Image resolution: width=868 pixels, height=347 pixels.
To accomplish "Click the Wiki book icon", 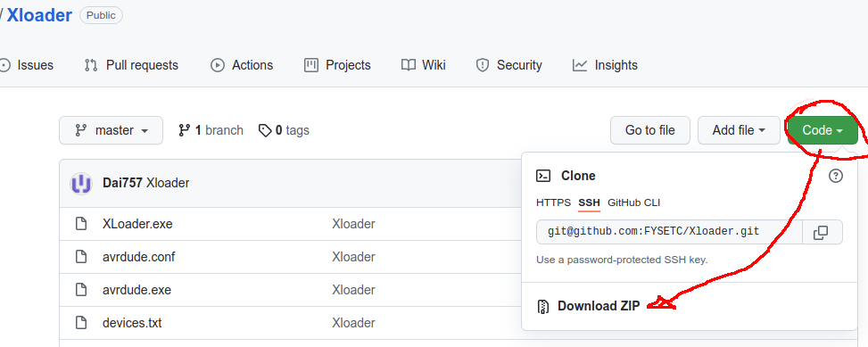I will click(x=409, y=65).
